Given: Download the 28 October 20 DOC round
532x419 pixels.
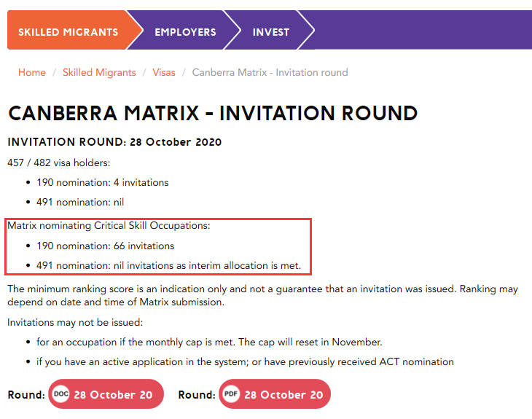Looking at the screenshot, I should [x=113, y=394].
